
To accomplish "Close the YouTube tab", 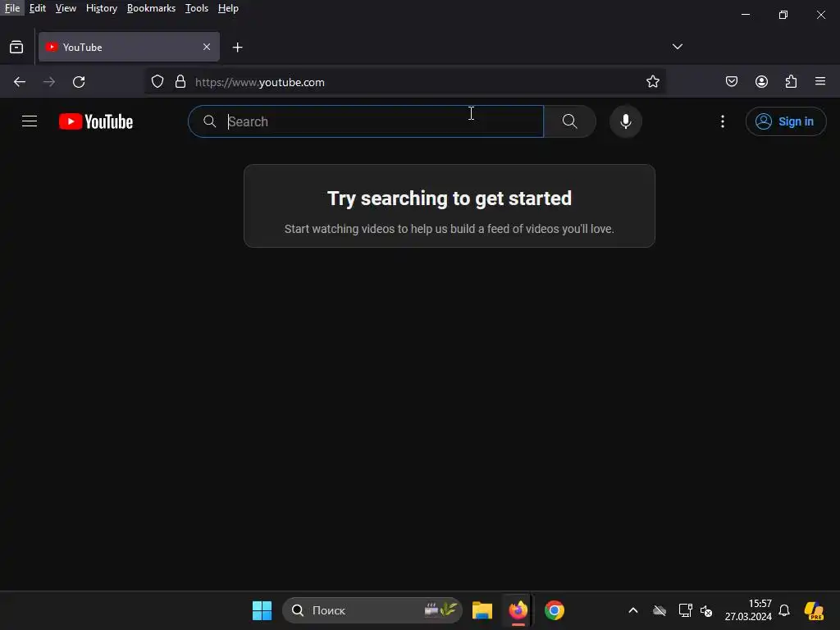I will [207, 47].
